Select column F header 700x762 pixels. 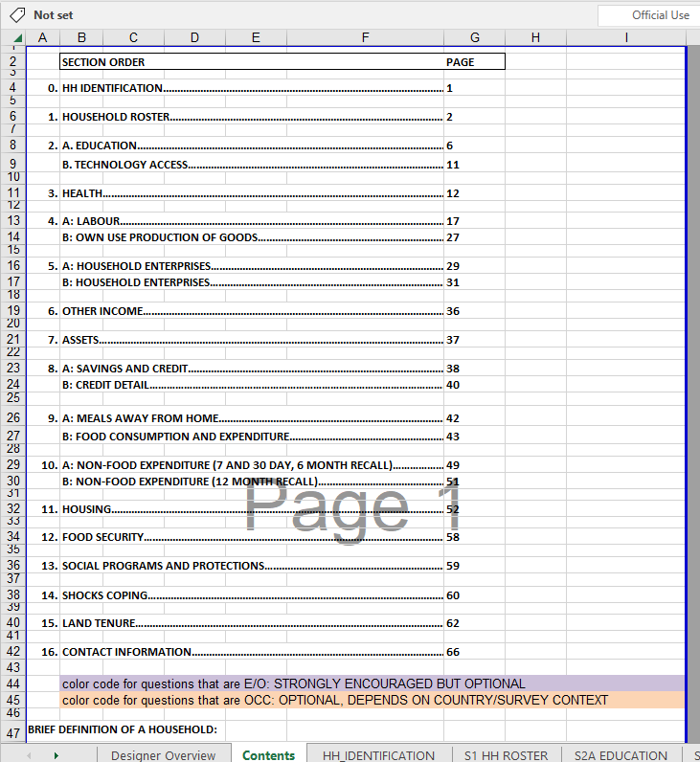pos(365,37)
